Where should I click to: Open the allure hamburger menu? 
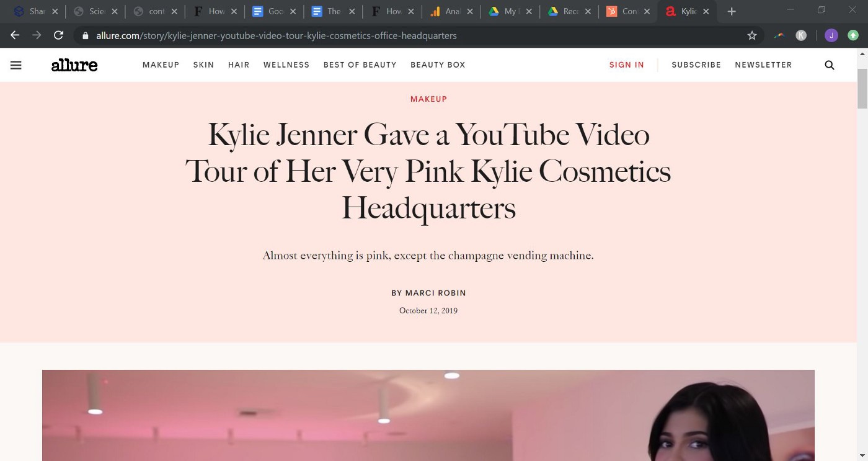(x=16, y=65)
